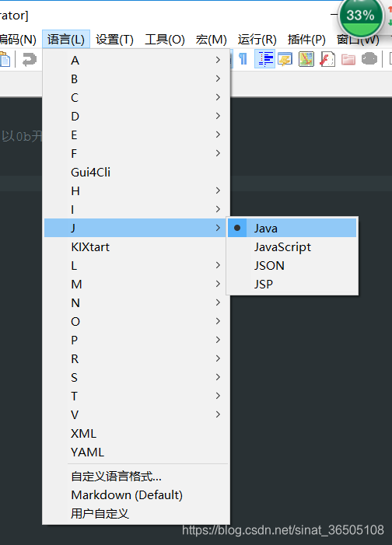This screenshot has height=545, width=392.
Task: Open the 设置(T) menu
Action: click(114, 40)
